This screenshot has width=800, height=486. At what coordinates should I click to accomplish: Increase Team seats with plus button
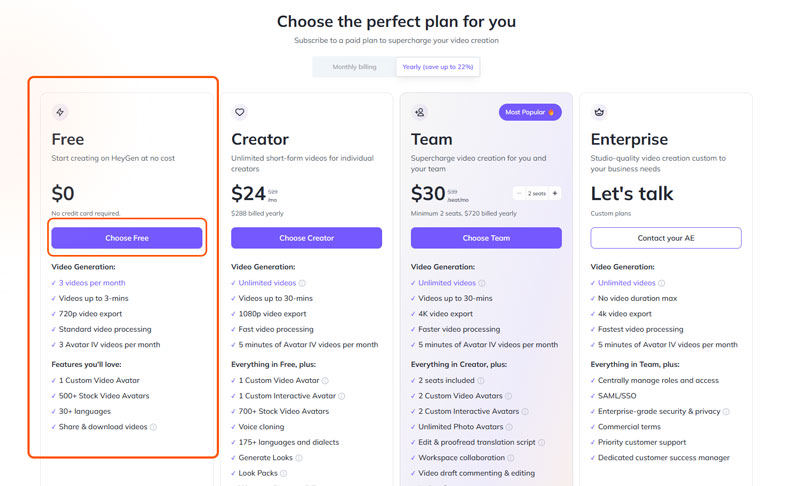555,193
